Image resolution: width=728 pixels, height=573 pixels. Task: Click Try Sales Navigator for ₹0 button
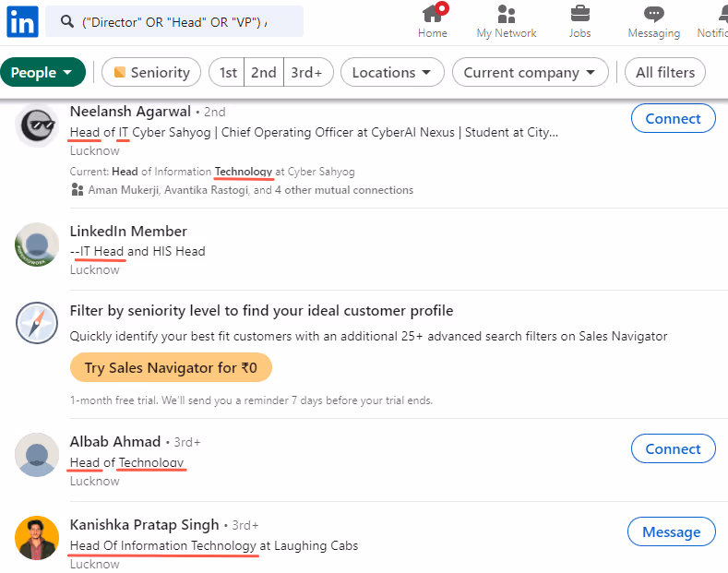click(171, 367)
